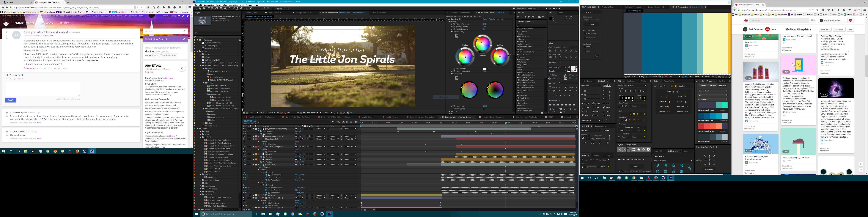Select the Zoom magnifier tool in After Effects

pyautogui.click(x=204, y=8)
